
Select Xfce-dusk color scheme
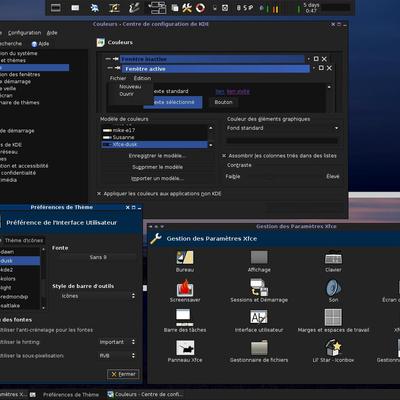[154, 144]
